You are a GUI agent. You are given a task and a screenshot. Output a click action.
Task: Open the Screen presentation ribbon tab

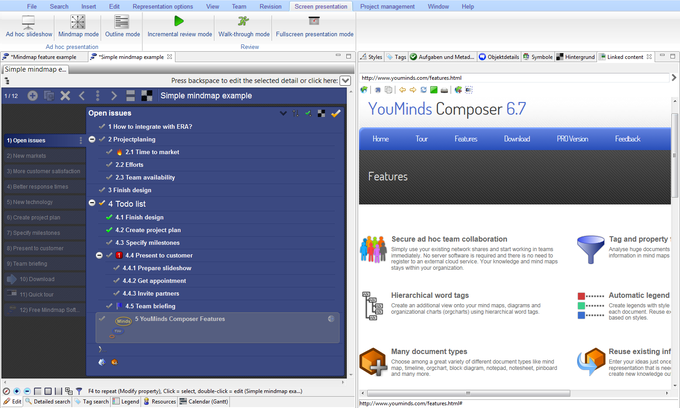click(x=321, y=7)
